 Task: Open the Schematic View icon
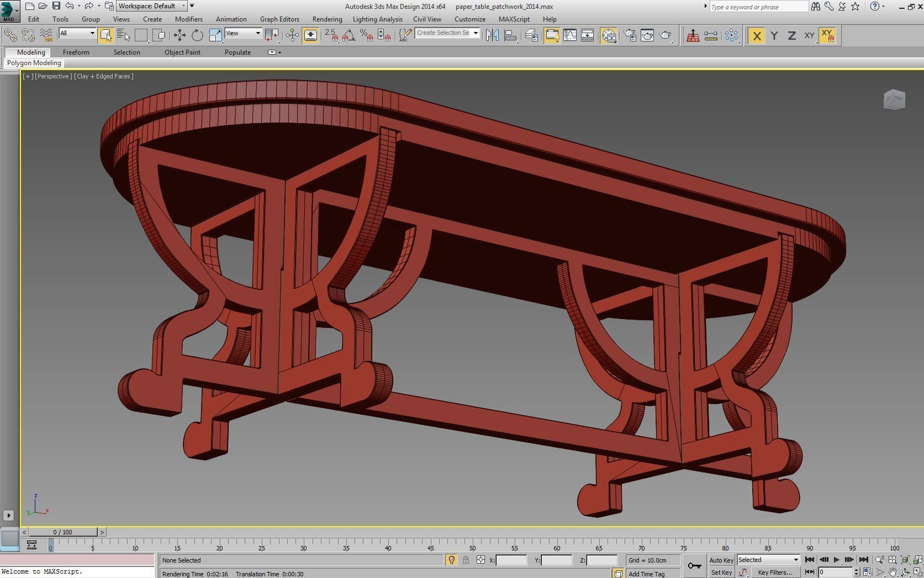pos(587,35)
